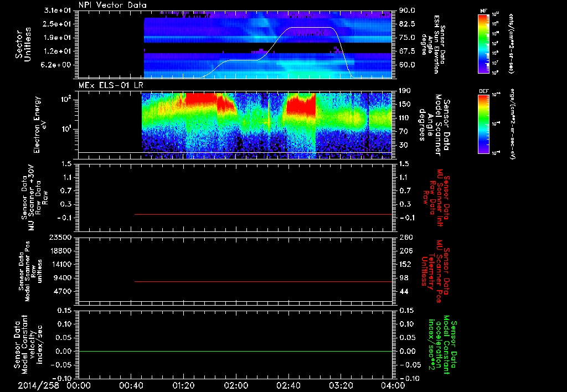This screenshot has height=392, width=567.
Task: Click the "00:00" time tick label
Action: click(79, 385)
